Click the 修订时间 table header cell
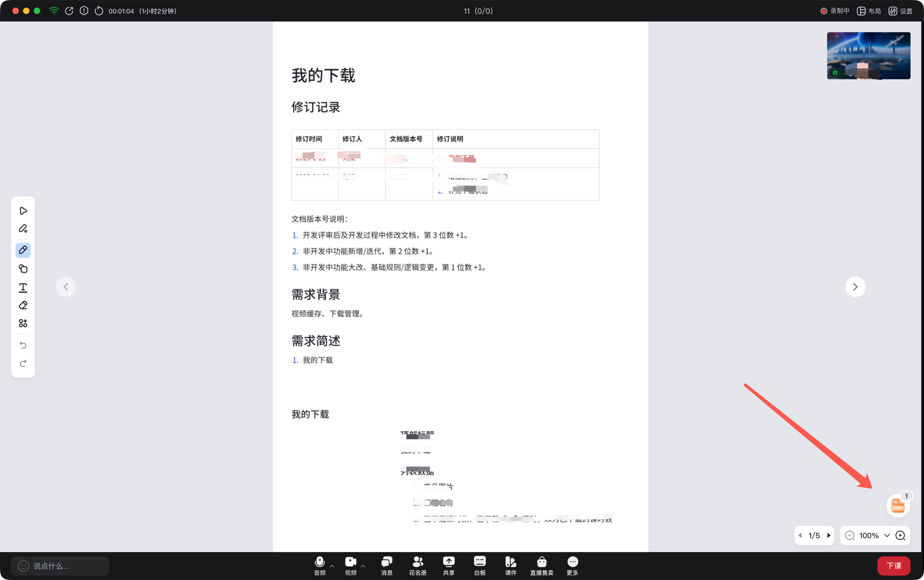The image size is (924, 580). (x=315, y=139)
